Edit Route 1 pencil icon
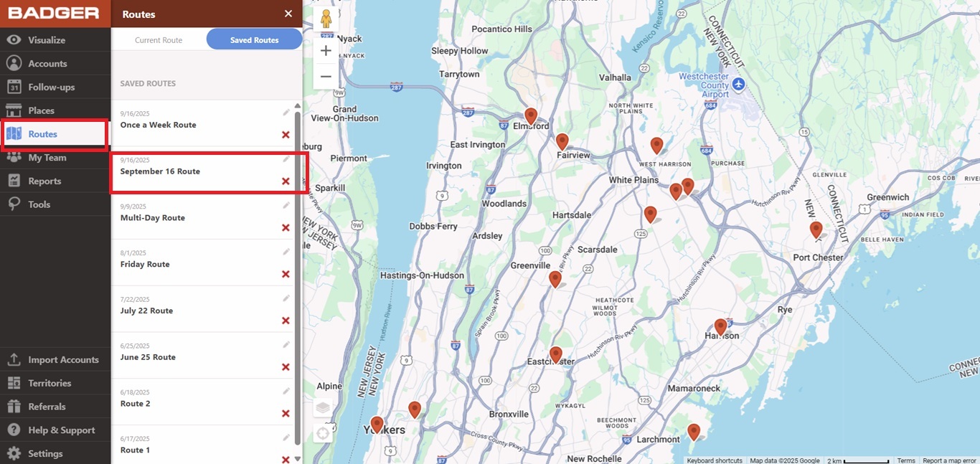This screenshot has width=980, height=464. [x=286, y=437]
